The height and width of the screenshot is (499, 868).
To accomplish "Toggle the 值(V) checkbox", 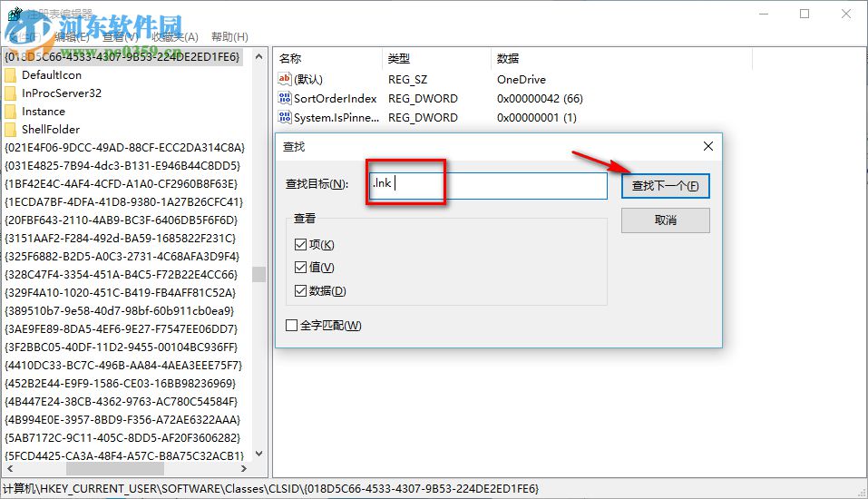I will point(300,268).
